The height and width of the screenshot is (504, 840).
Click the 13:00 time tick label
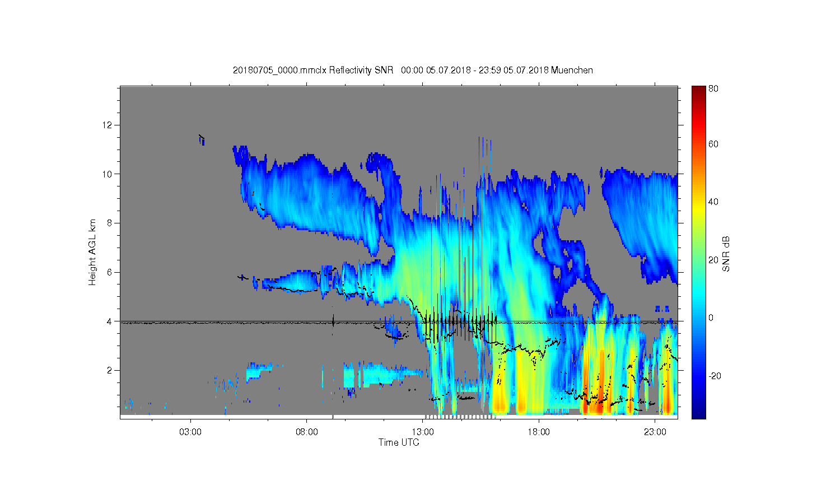423,432
